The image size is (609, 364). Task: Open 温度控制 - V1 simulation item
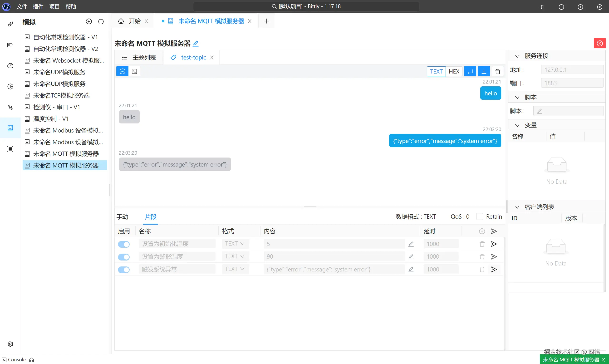point(51,119)
